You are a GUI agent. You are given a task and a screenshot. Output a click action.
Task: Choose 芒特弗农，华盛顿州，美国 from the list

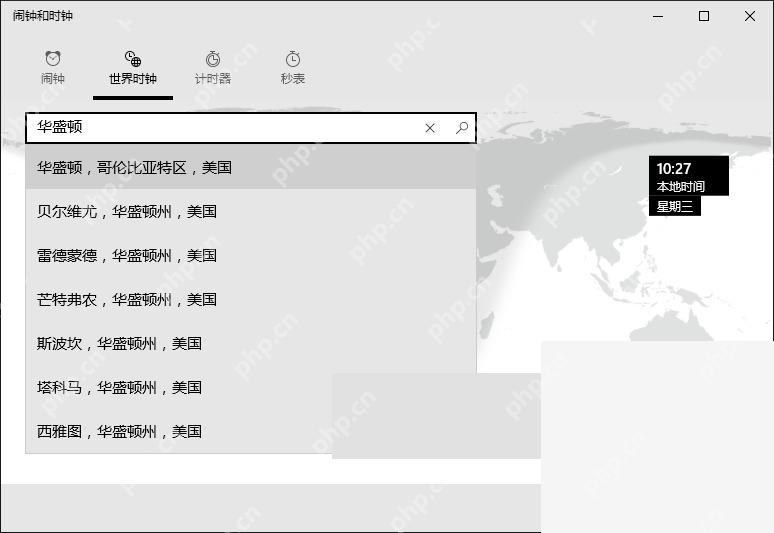pyautogui.click(x=251, y=299)
